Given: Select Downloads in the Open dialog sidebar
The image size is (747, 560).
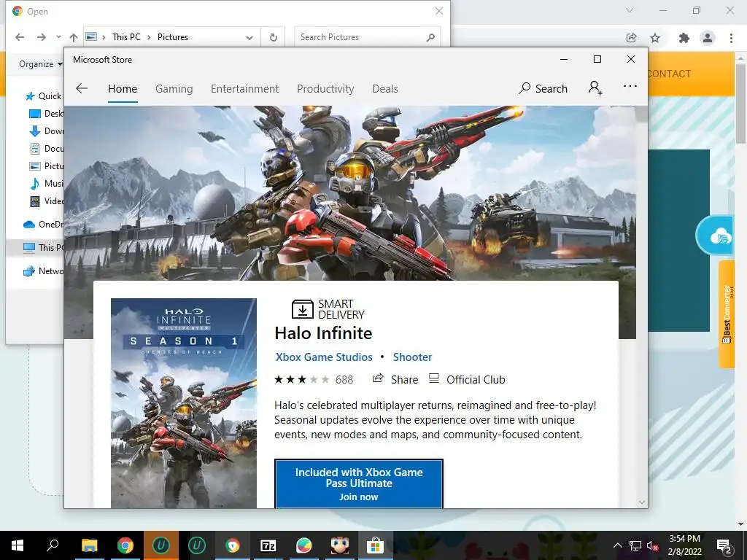Looking at the screenshot, I should (x=46, y=131).
